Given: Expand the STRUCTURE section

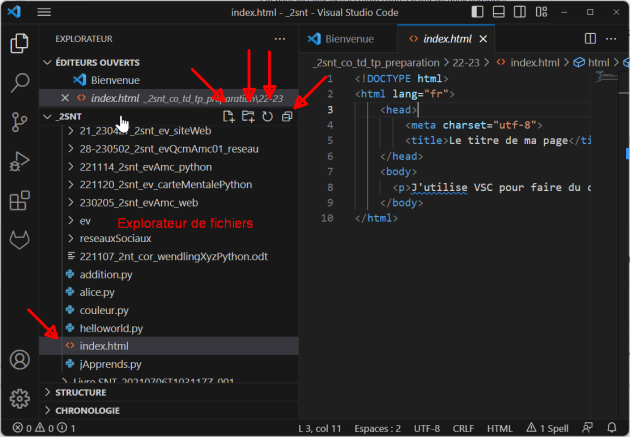Looking at the screenshot, I should coord(80,393).
